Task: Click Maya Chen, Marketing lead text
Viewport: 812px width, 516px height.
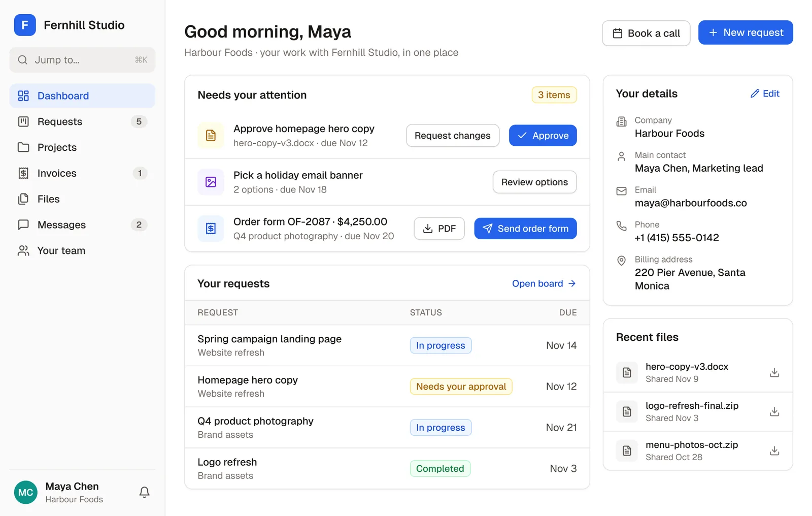Action: pos(699,168)
